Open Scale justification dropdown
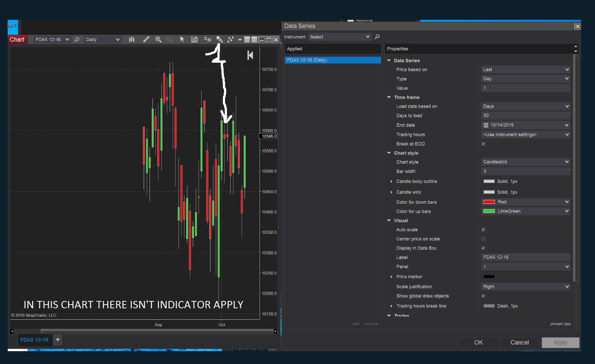 point(525,287)
